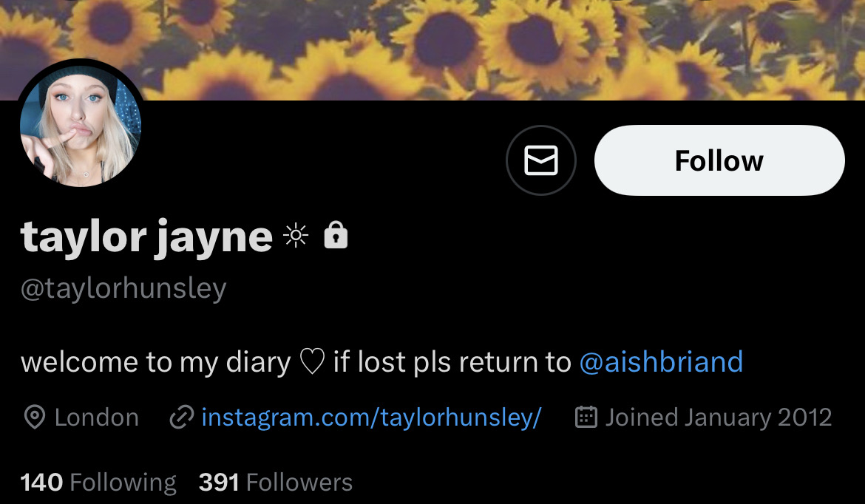
Task: Select the Joined January 2012 text
Action: point(719,418)
